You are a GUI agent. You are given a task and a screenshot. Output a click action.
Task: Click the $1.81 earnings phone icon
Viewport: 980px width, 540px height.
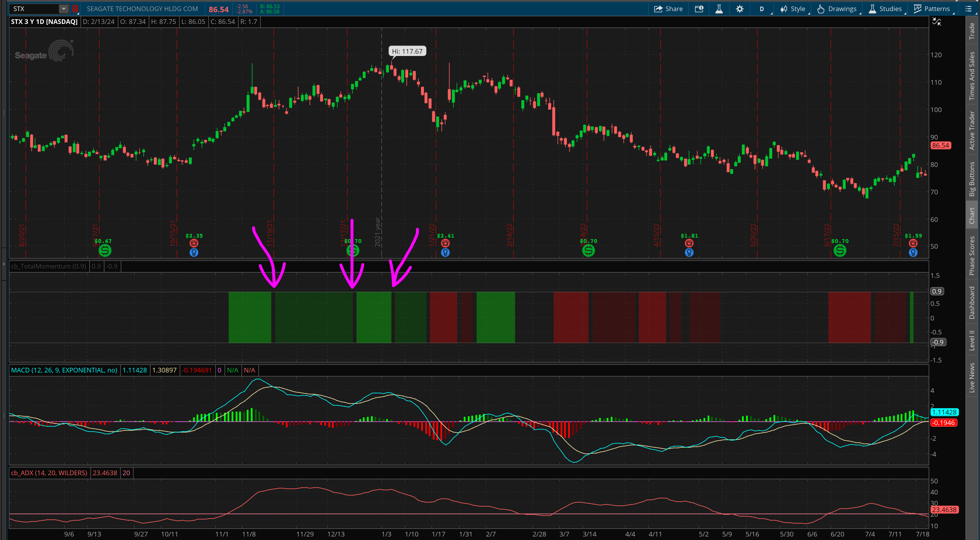(x=689, y=243)
